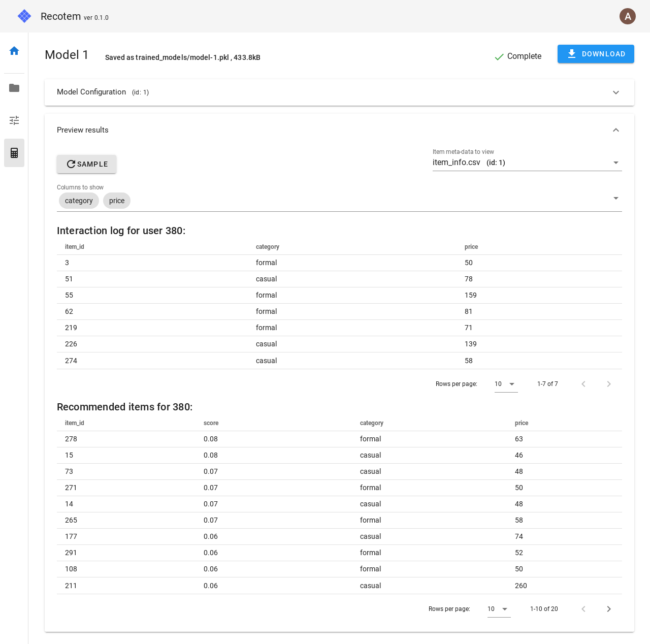Navigate to the home page via sidebar

coord(14,51)
